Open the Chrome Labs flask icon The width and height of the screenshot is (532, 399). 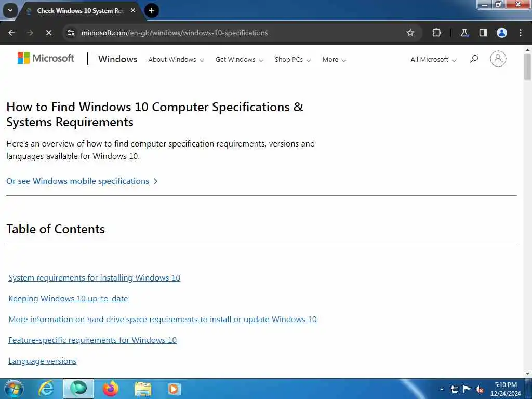point(464,33)
